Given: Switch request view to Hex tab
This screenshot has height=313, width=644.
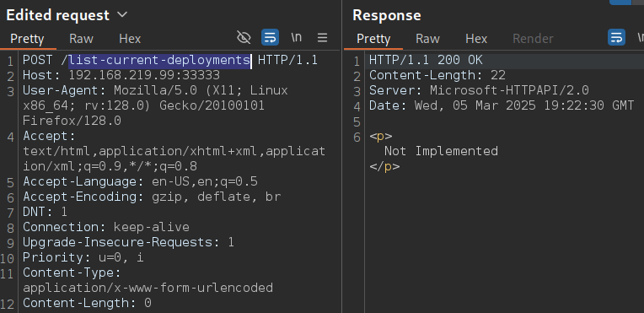Looking at the screenshot, I should (130, 39).
